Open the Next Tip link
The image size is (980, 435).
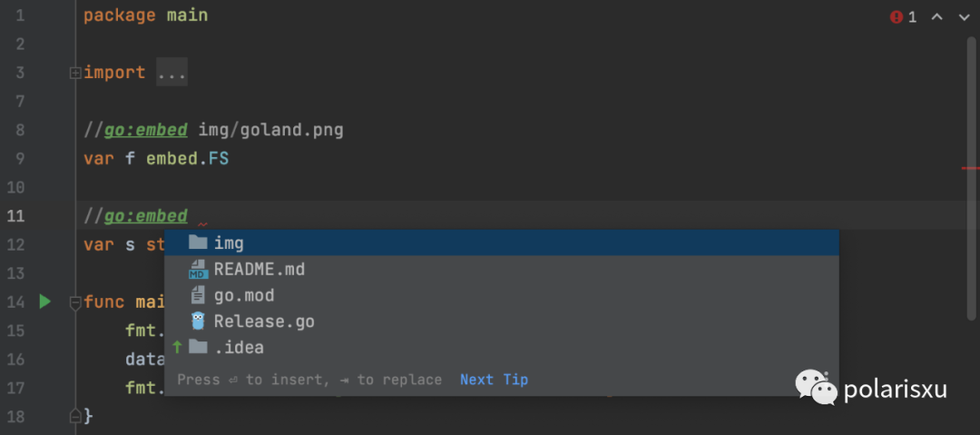pos(494,380)
